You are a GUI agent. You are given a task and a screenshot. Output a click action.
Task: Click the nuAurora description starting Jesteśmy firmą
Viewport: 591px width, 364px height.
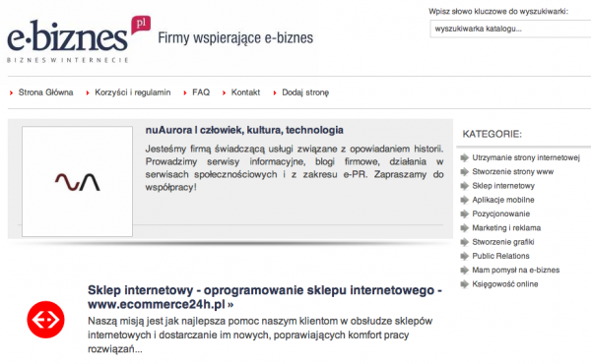(295, 168)
